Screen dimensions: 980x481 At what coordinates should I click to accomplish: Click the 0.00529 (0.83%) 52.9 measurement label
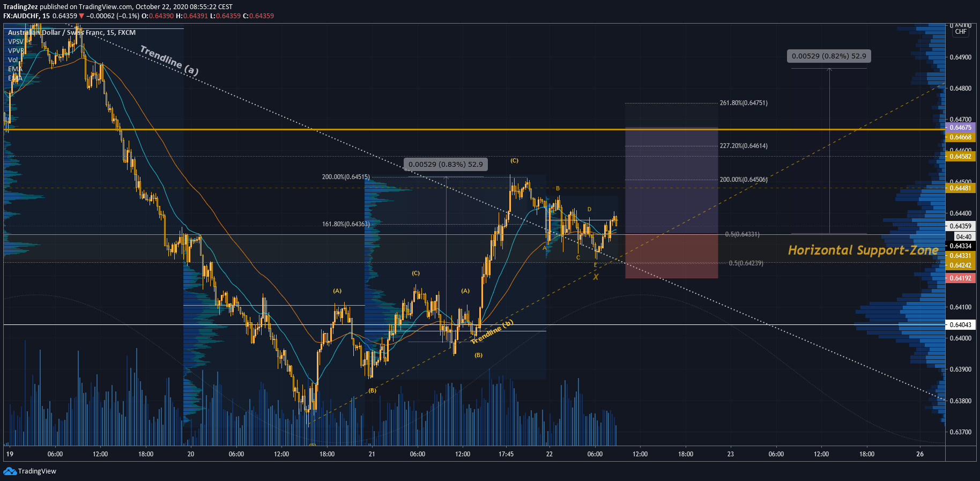(446, 165)
